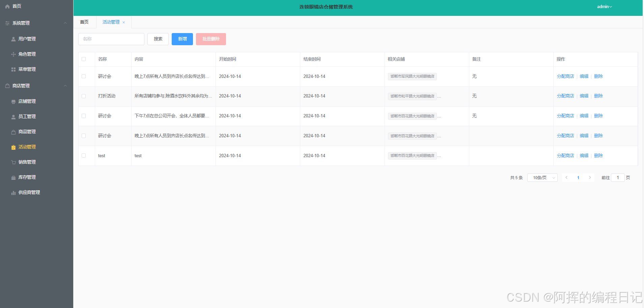Image resolution: width=644 pixels, height=308 pixels.
Task: Go to previous page arrow
Action: (x=566, y=177)
